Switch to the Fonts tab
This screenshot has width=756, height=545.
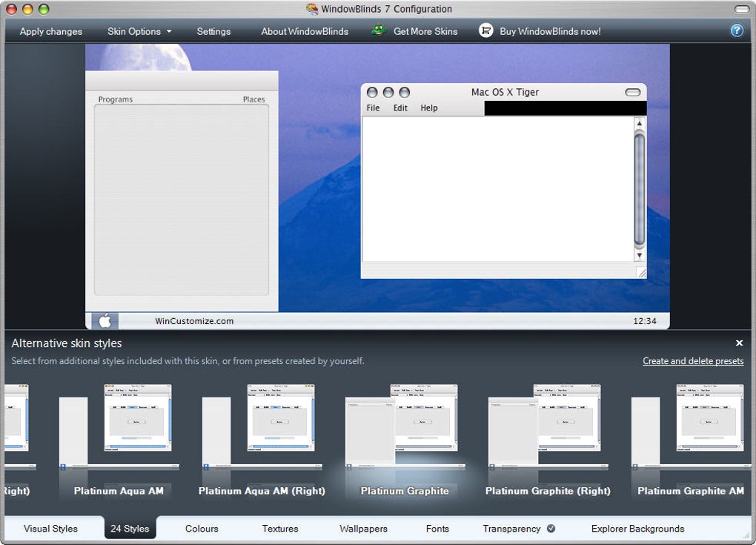coord(437,529)
